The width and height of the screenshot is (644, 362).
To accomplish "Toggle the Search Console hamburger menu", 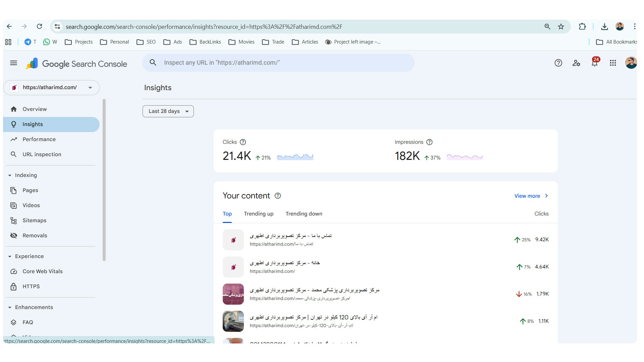I will pyautogui.click(x=13, y=63).
